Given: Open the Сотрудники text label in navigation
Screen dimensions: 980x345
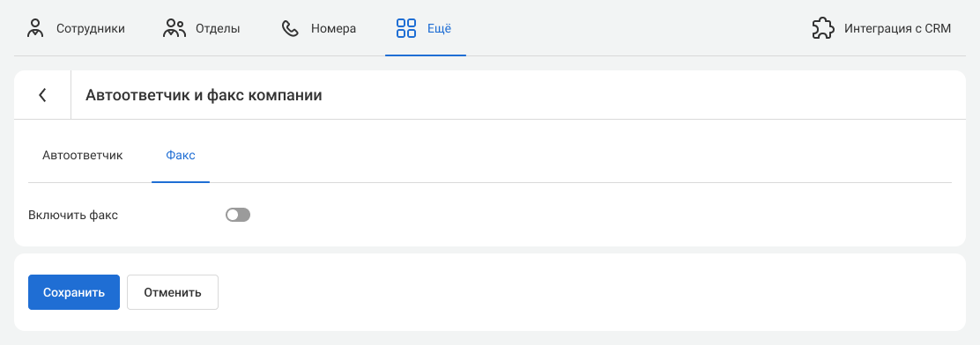Looking at the screenshot, I should (91, 29).
